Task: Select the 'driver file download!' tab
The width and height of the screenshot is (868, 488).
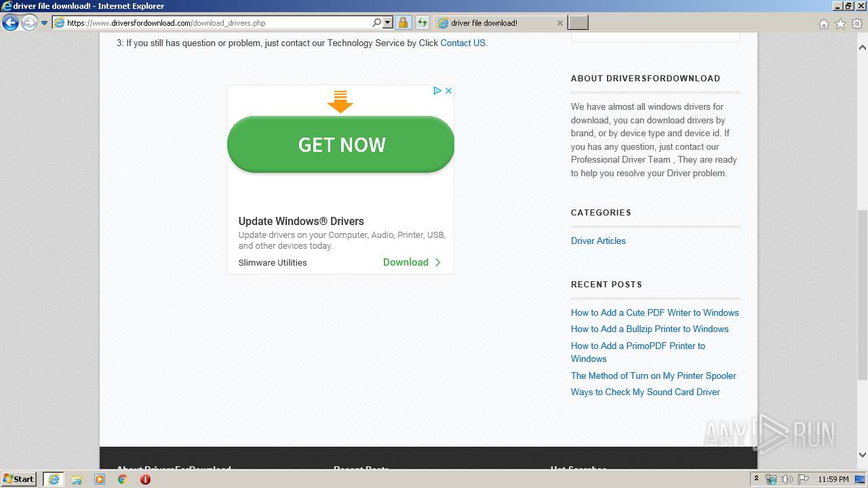Action: click(x=500, y=23)
